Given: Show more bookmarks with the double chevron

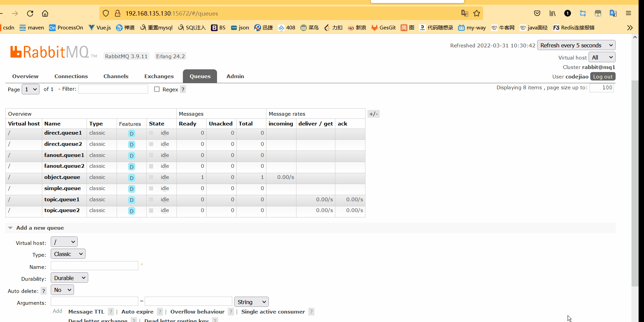Looking at the screenshot, I should point(630,28).
